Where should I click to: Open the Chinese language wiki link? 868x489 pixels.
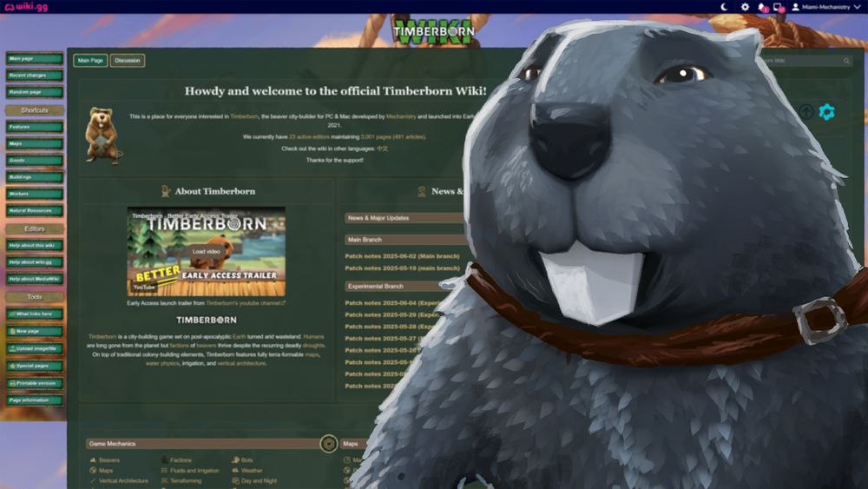tap(382, 149)
